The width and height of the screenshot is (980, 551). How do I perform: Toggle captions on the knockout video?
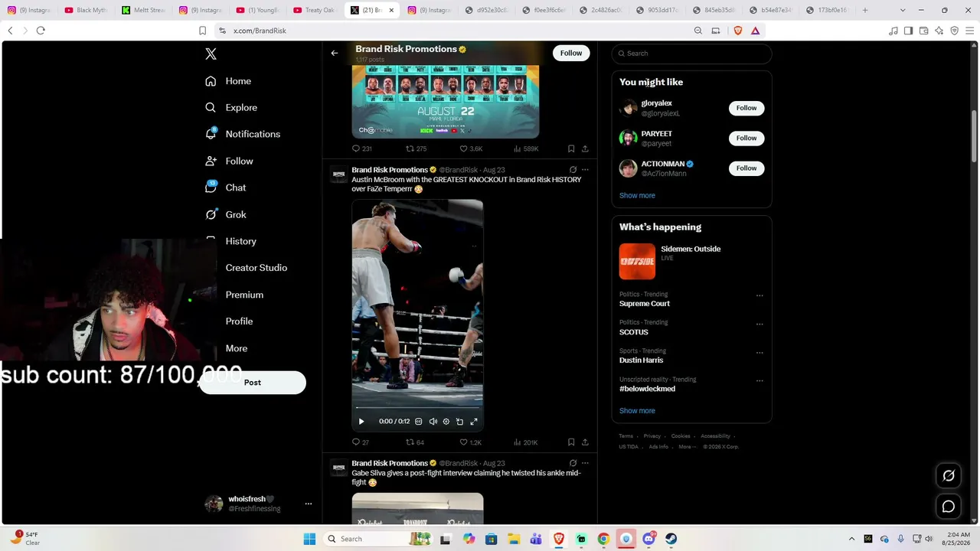point(418,422)
